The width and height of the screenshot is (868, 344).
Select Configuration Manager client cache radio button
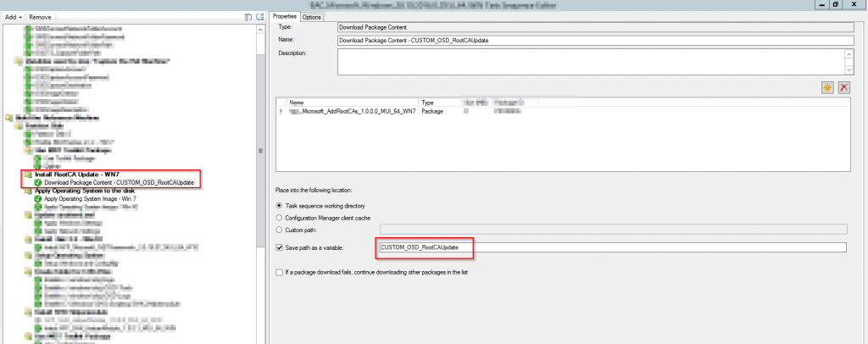pos(279,218)
